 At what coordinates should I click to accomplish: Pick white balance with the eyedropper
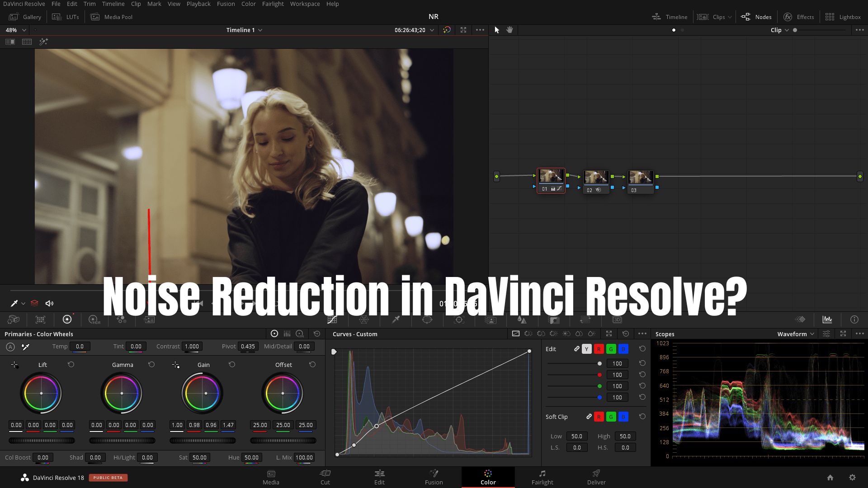(x=26, y=347)
